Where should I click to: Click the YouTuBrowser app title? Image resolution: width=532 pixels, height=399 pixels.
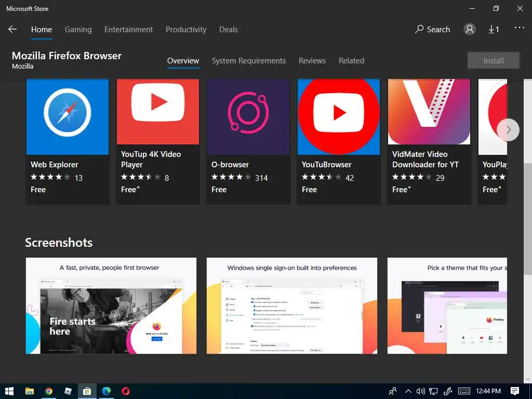[x=326, y=165]
